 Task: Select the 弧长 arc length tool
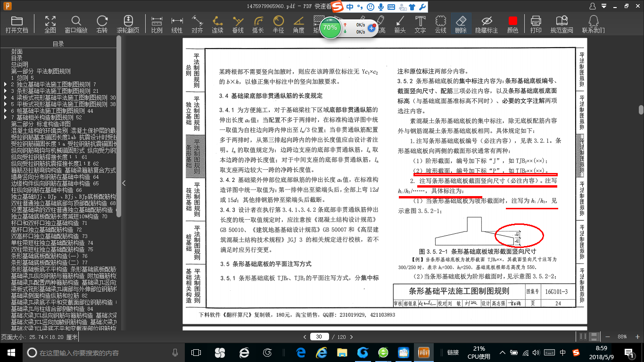(x=258, y=25)
